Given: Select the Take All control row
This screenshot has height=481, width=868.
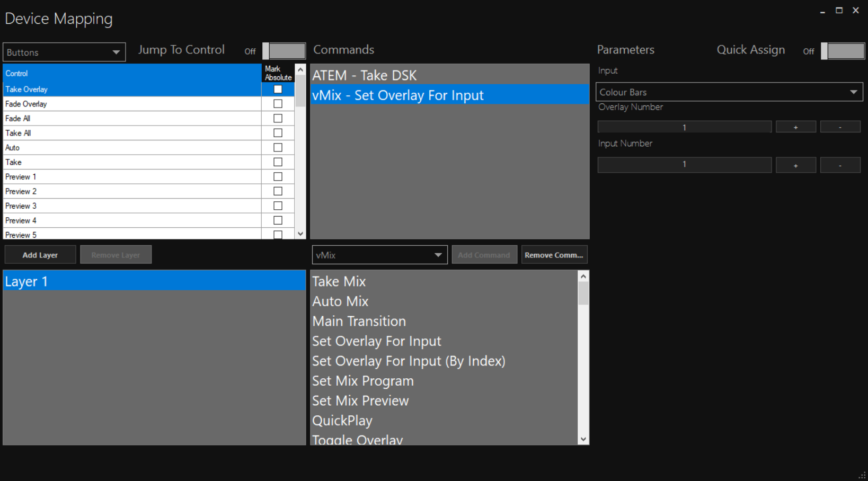Looking at the screenshot, I should [132, 133].
